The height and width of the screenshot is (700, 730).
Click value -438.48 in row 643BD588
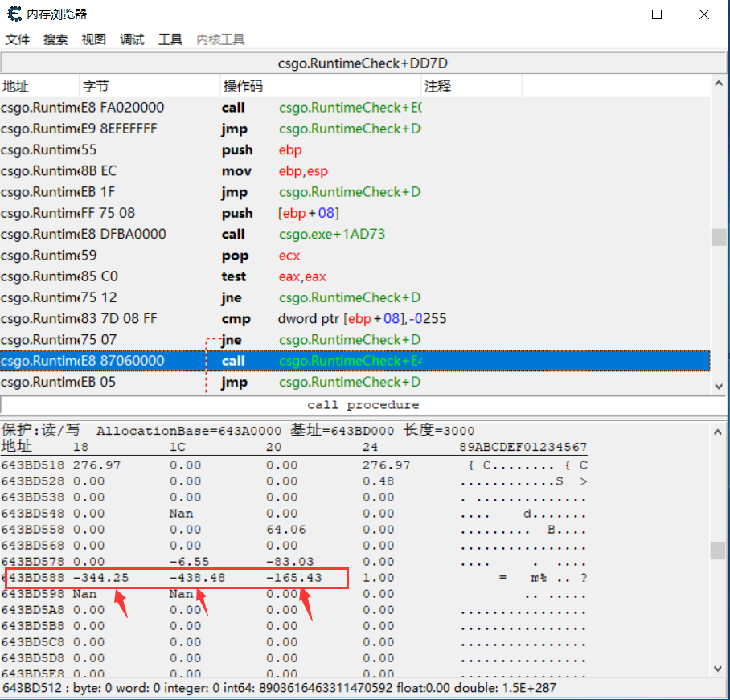(x=198, y=578)
